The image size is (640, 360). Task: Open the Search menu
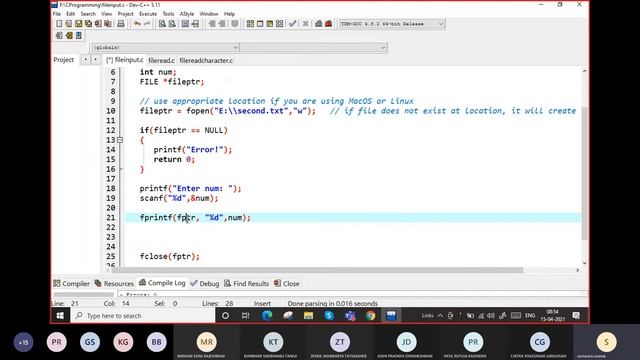(88, 14)
